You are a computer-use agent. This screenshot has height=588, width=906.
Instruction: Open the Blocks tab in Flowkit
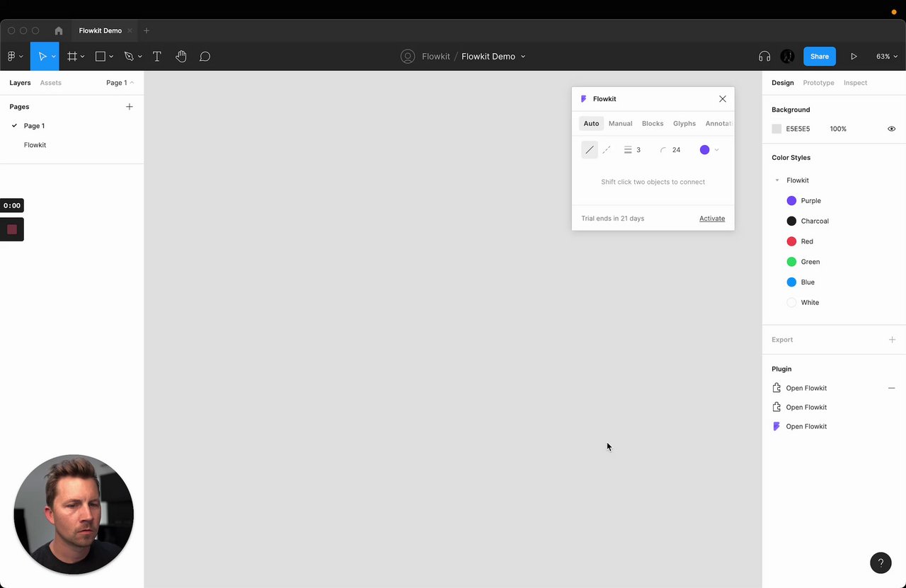tap(653, 124)
